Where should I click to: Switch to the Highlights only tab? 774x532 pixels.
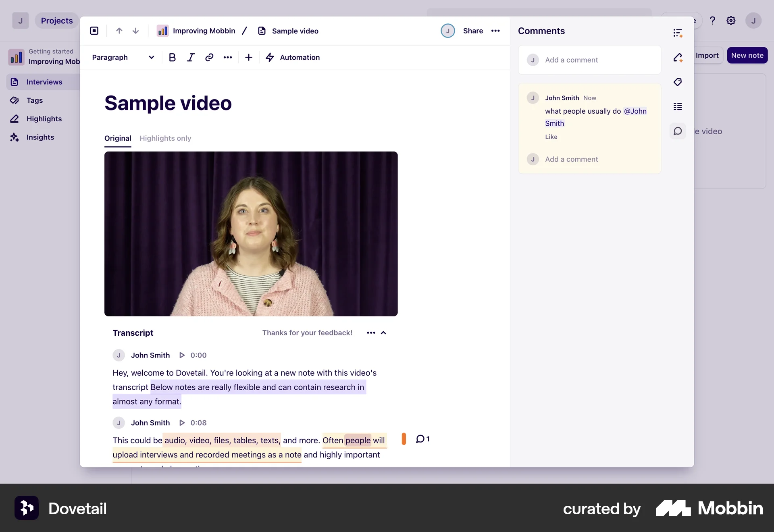[x=165, y=138]
